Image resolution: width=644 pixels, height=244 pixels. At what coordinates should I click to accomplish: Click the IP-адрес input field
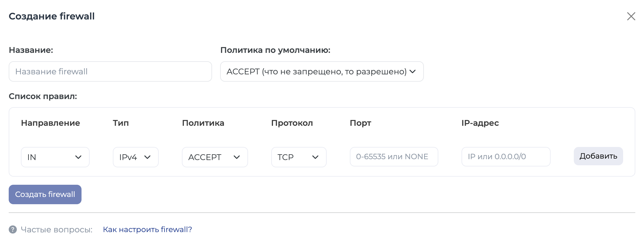[506, 157]
